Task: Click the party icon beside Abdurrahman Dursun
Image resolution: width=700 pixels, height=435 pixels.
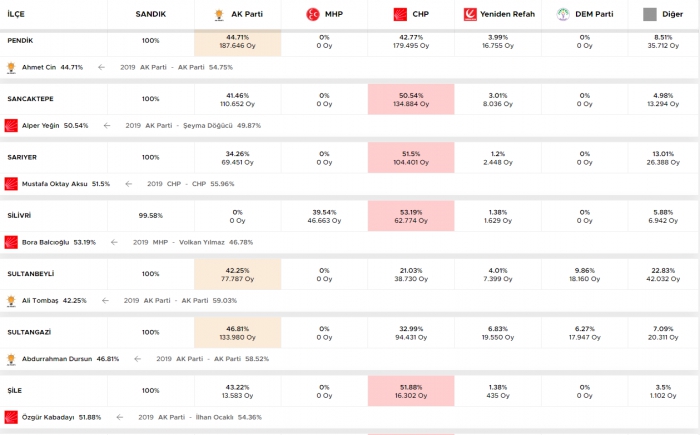Action: pyautogui.click(x=11, y=358)
